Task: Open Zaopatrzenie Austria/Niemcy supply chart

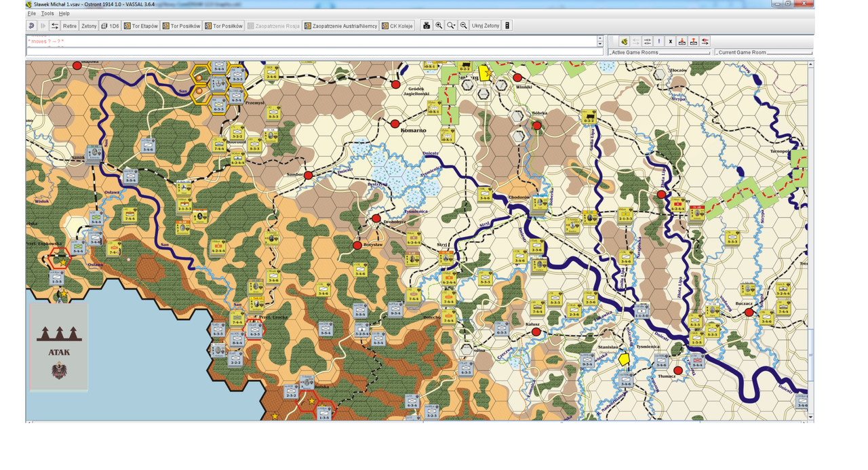Action: click(x=341, y=26)
